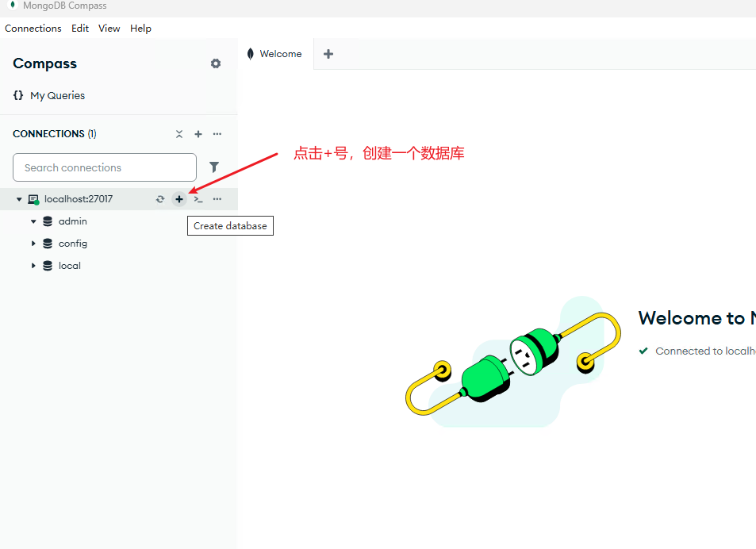Collapse the admin database node
The width and height of the screenshot is (756, 549).
coord(33,221)
